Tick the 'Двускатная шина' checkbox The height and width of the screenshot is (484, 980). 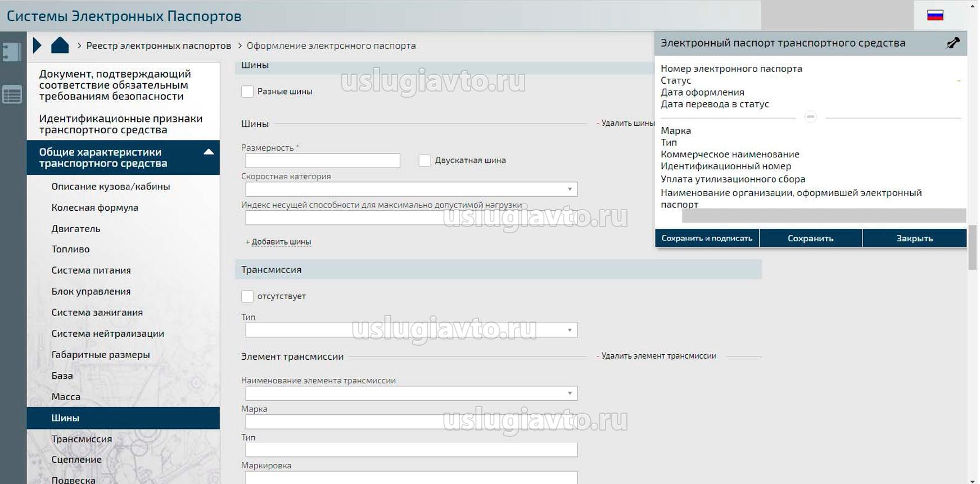click(424, 161)
